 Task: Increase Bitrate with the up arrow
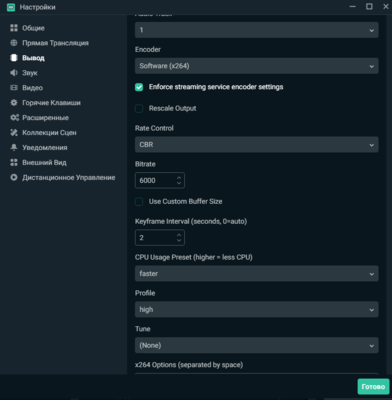[179, 177]
